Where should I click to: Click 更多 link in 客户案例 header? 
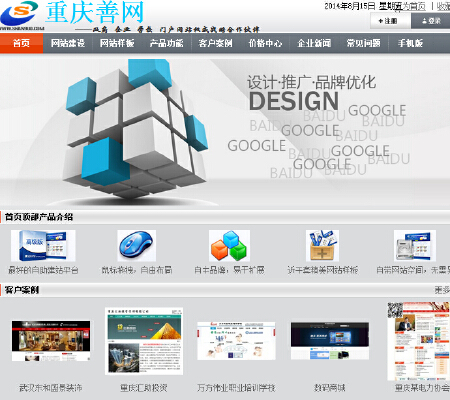(442, 290)
